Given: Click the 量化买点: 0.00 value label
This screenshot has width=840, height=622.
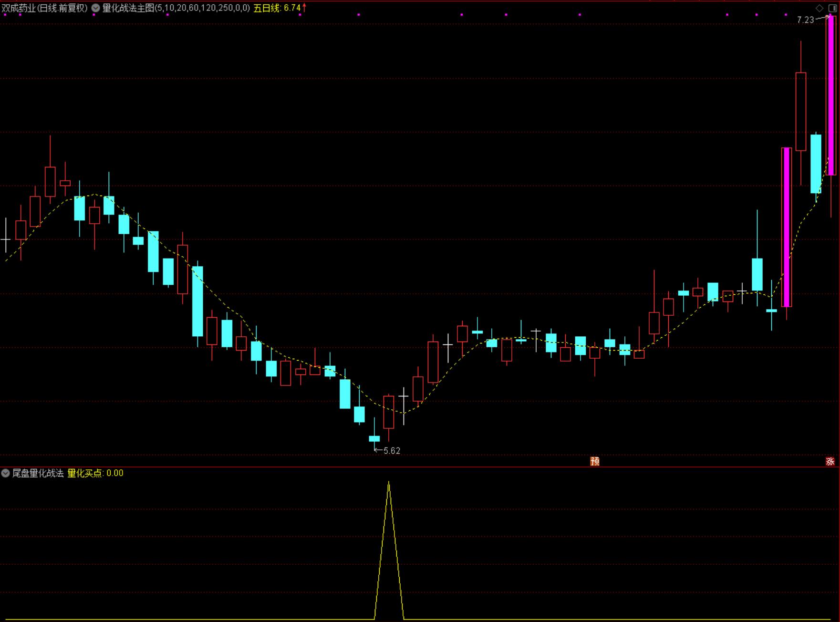Looking at the screenshot, I should tap(95, 473).
